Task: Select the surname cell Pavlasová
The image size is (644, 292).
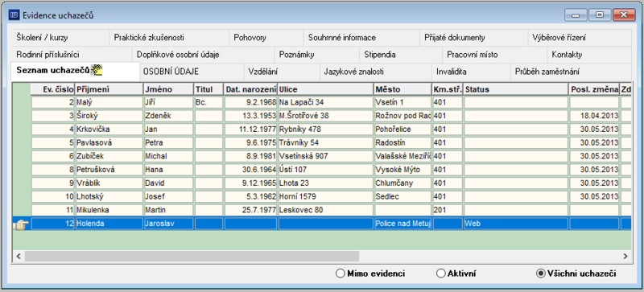Action: coord(109,143)
